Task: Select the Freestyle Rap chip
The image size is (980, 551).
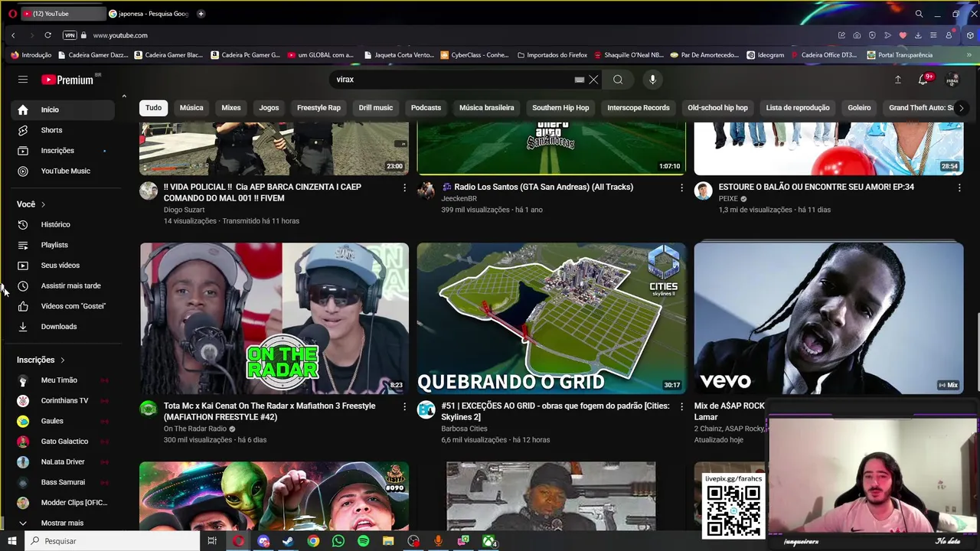Action: 318,108
